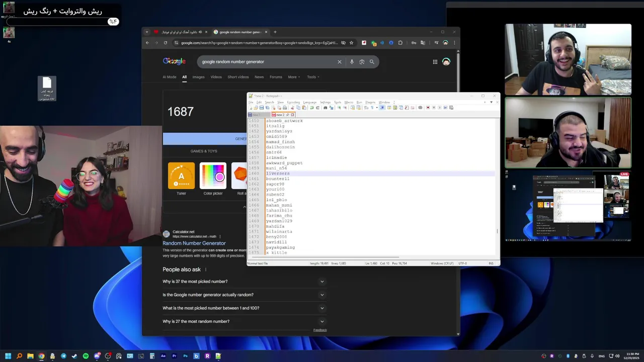Open the Notepad++ File menu
Image resolution: width=644 pixels, height=362 pixels.
coord(251,102)
